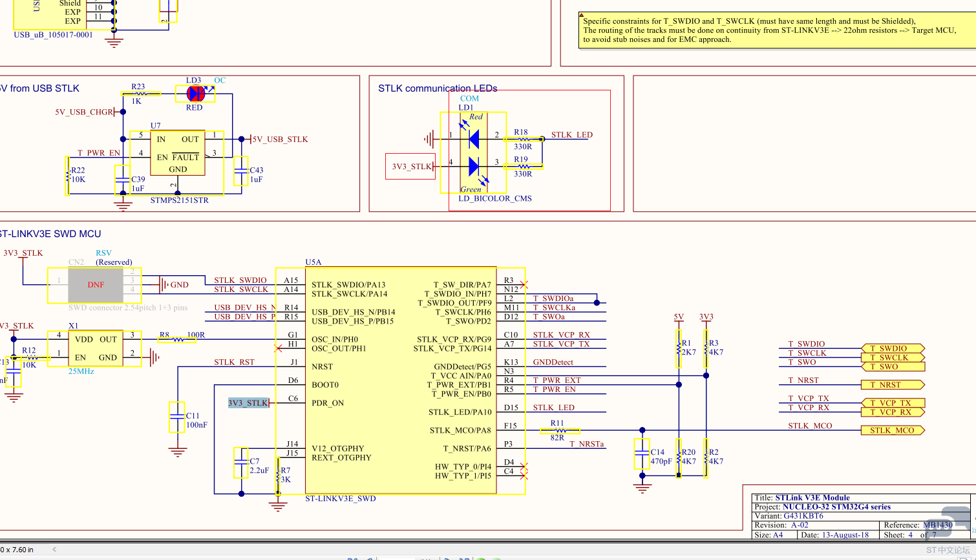Click the T_PWR_EXT net label
976x560 pixels.
[557, 380]
